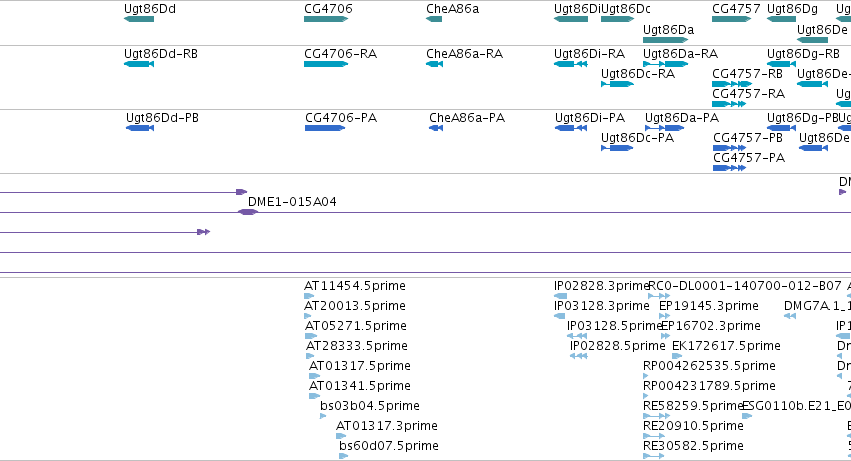Click the RP004231789.5prime EST glyph
Image resolution: width=851 pixels, height=461 pixels.
pos(645,396)
